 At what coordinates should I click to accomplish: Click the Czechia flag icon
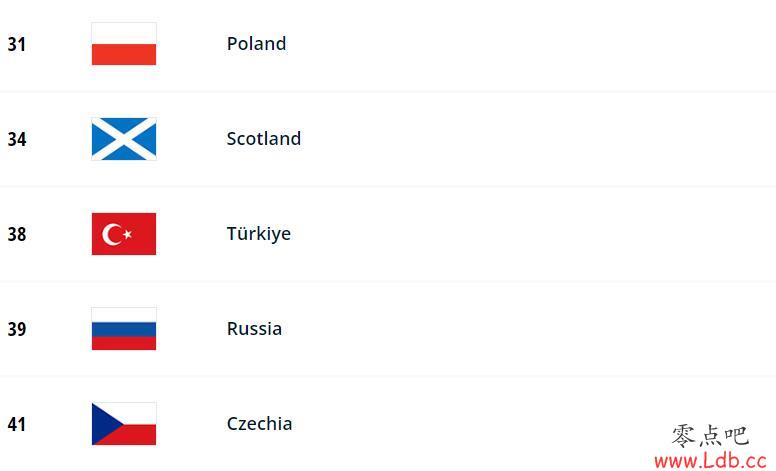[x=124, y=424]
